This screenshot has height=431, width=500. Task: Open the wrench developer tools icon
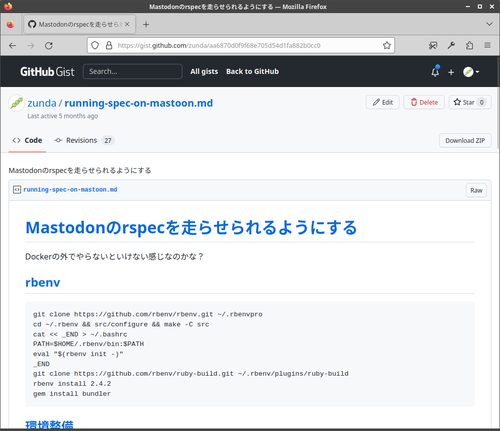[x=451, y=45]
